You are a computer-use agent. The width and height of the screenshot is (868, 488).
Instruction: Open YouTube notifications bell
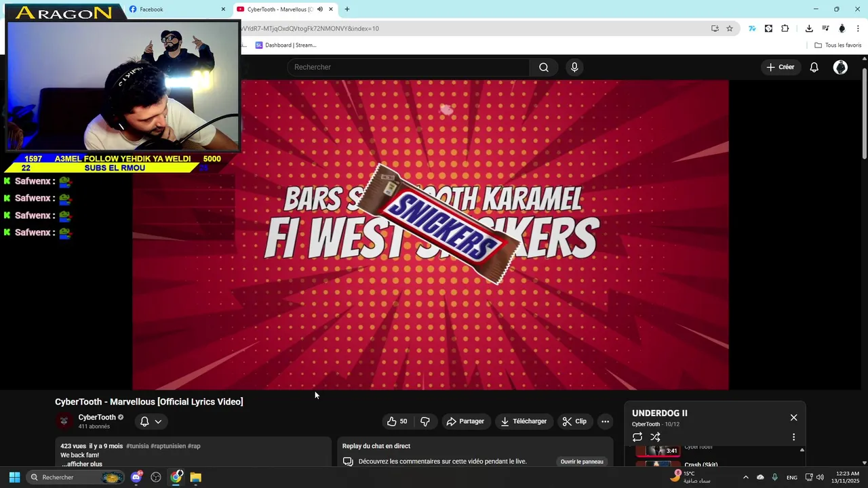(x=814, y=67)
